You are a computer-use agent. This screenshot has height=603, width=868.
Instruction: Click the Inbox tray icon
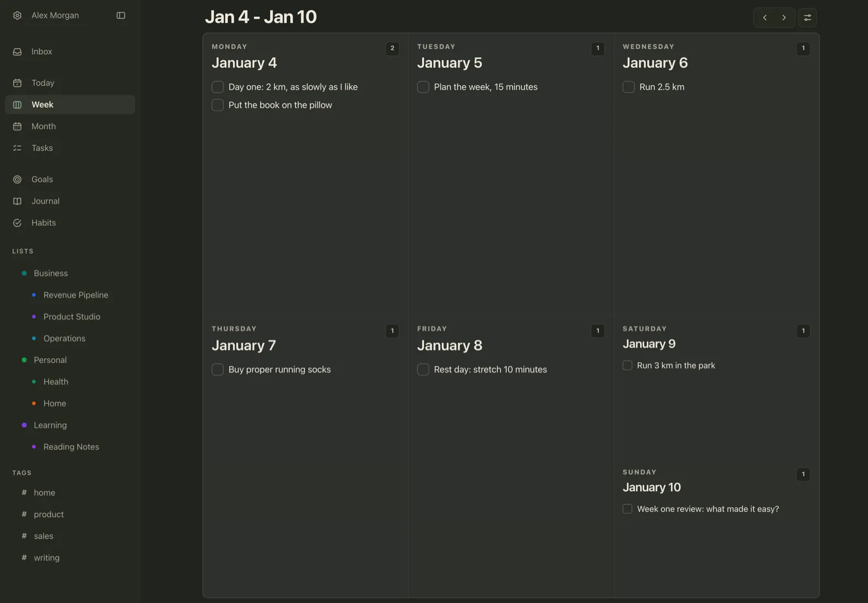[x=17, y=52]
